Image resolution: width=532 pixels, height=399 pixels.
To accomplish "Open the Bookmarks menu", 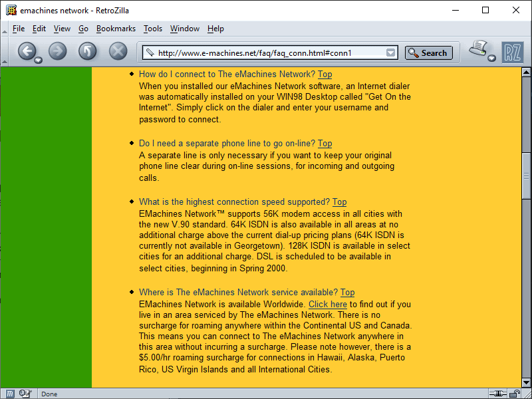I will coord(116,29).
